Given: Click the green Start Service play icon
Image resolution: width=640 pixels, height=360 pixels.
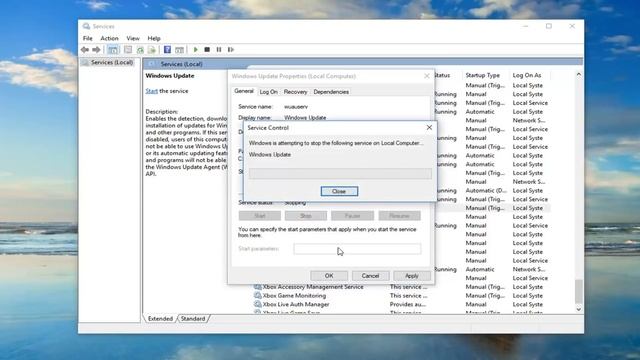Looking at the screenshot, I should pyautogui.click(x=196, y=49).
